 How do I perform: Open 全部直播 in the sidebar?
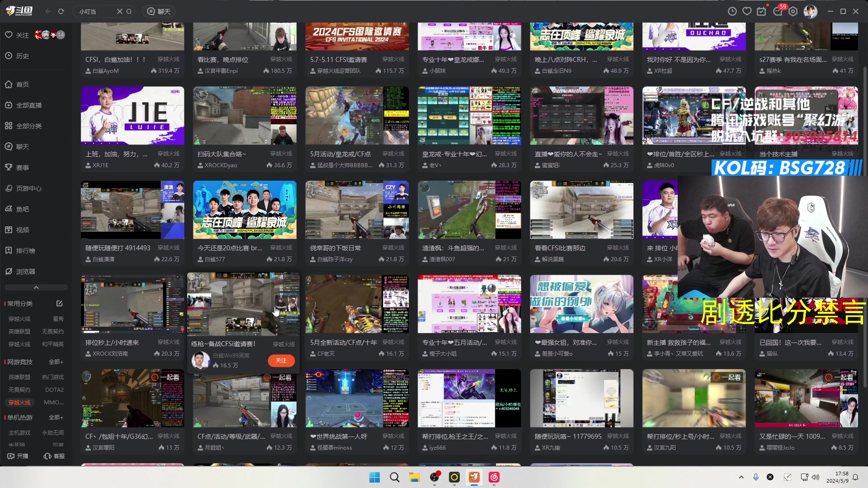(23, 105)
